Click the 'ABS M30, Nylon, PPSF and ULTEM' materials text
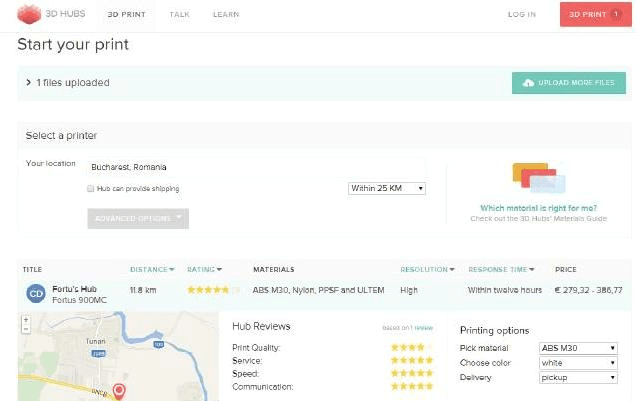637x401 pixels. [318, 290]
